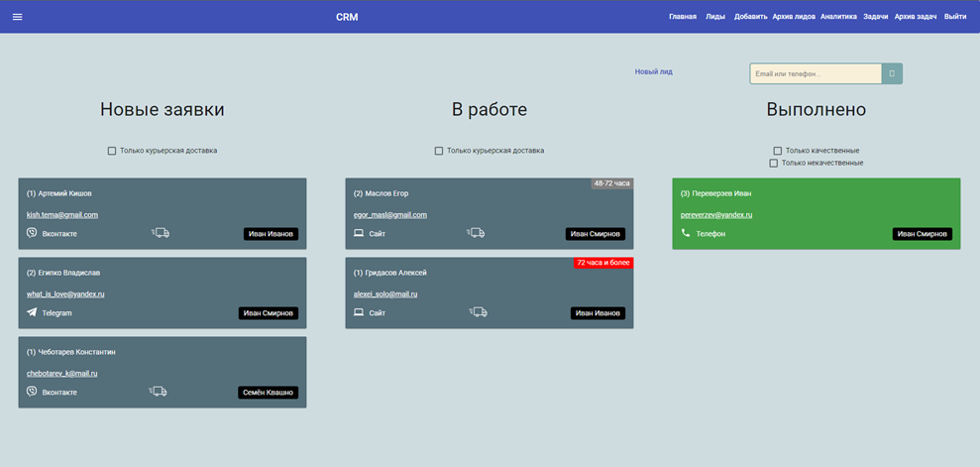Click the Новый лид link
The height and width of the screenshot is (467, 980).
tap(654, 72)
